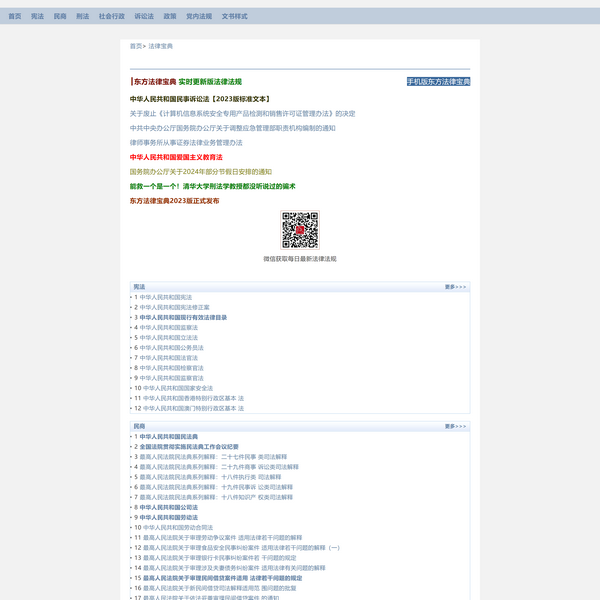Click 首页 in the breadcrumb path
Screen dimensions: 600x600
pos(136,46)
